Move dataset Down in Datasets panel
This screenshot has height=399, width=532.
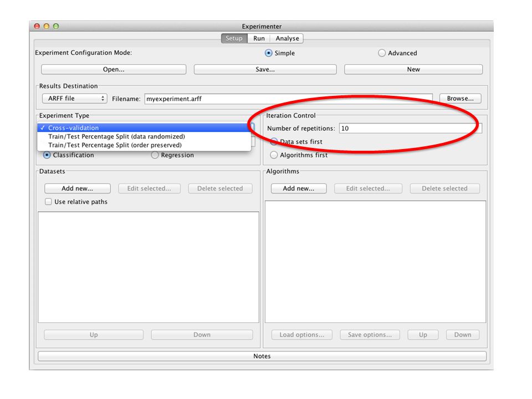202,335
